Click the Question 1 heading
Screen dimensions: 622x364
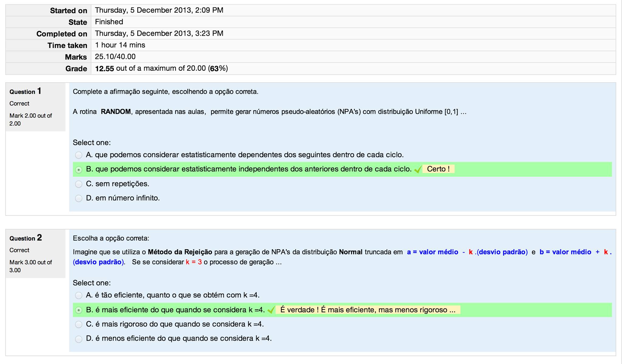point(26,91)
